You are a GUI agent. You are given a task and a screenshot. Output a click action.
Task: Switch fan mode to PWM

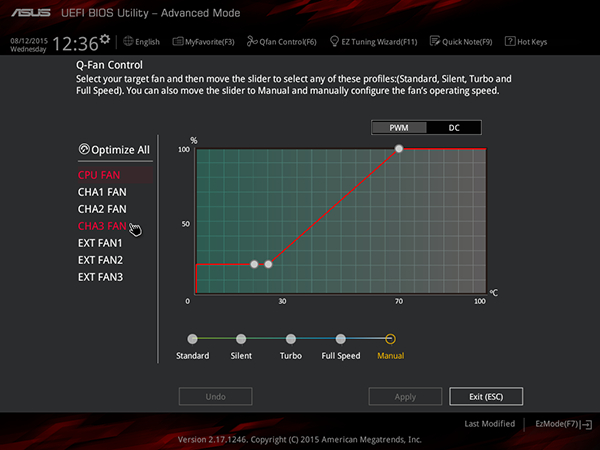399,127
